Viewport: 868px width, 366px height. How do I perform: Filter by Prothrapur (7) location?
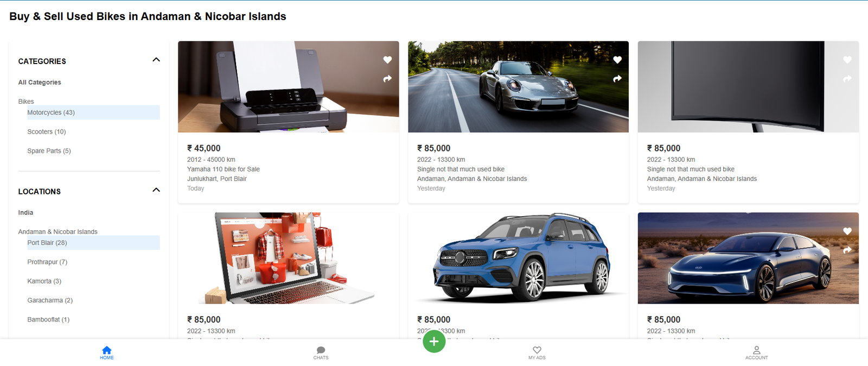click(47, 262)
